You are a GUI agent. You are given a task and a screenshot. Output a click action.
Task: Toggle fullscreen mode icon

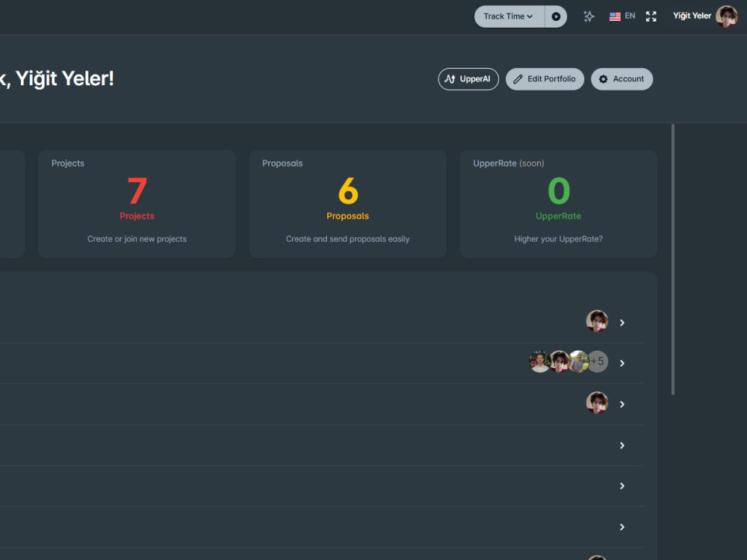(651, 16)
